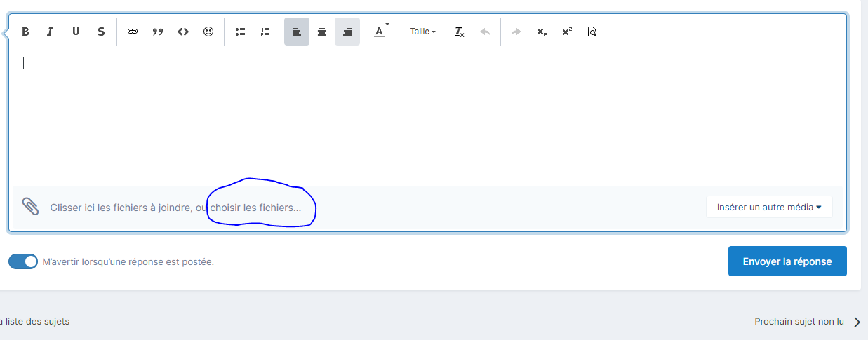Toggle underline formatting
The width and height of the screenshot is (868, 340).
(76, 32)
